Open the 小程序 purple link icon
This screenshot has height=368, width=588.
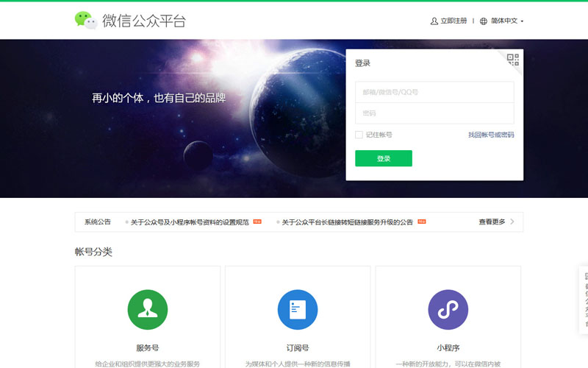pos(448,309)
